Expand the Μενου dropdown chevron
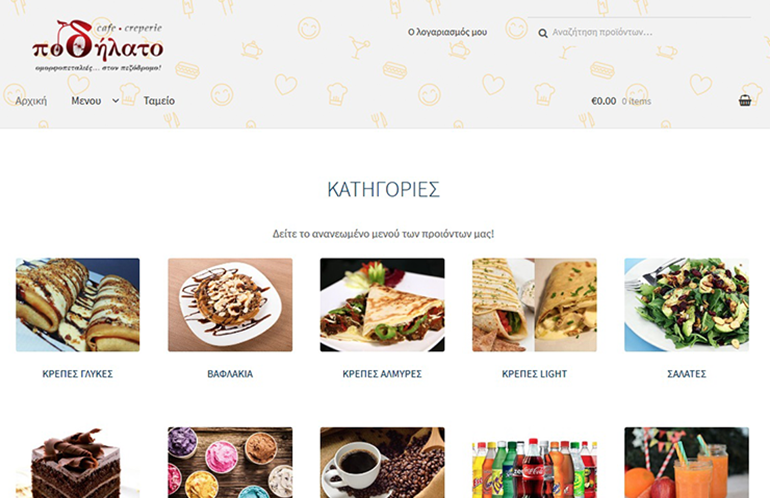770x498 pixels. tap(115, 101)
